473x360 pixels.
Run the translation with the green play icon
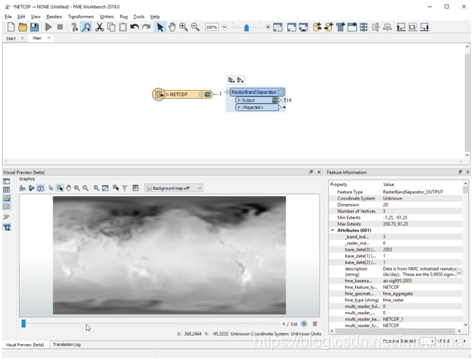(x=49, y=27)
